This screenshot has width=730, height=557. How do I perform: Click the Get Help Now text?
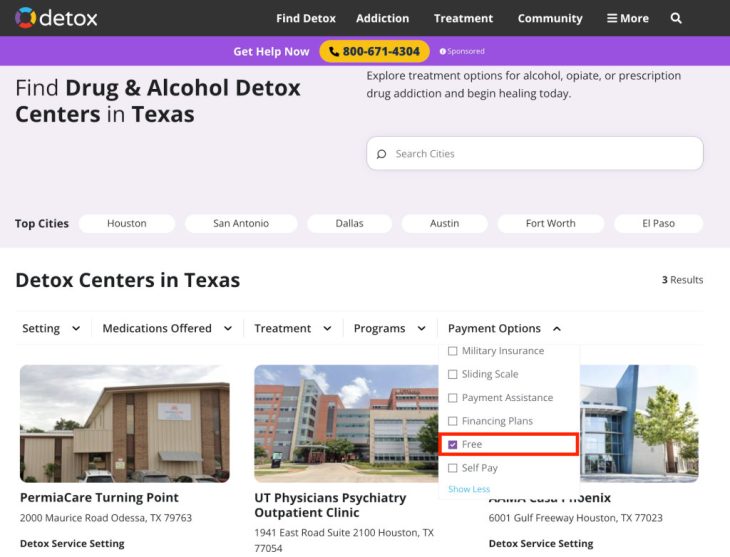[x=271, y=51]
